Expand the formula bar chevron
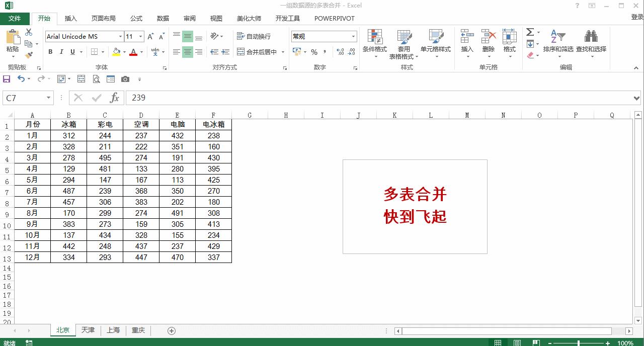This screenshot has width=644, height=346. 637,98
